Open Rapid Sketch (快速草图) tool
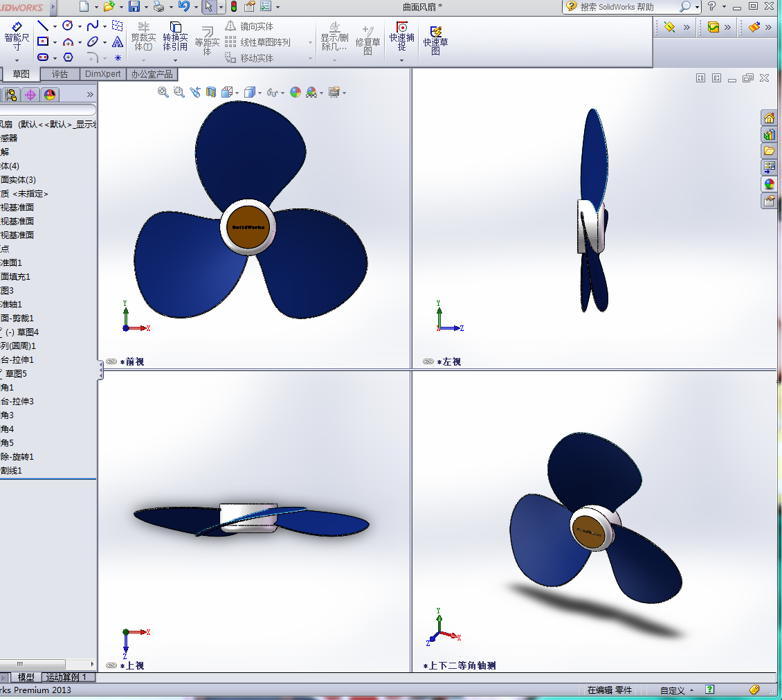Screen dimensions: 782x700 pos(435,40)
